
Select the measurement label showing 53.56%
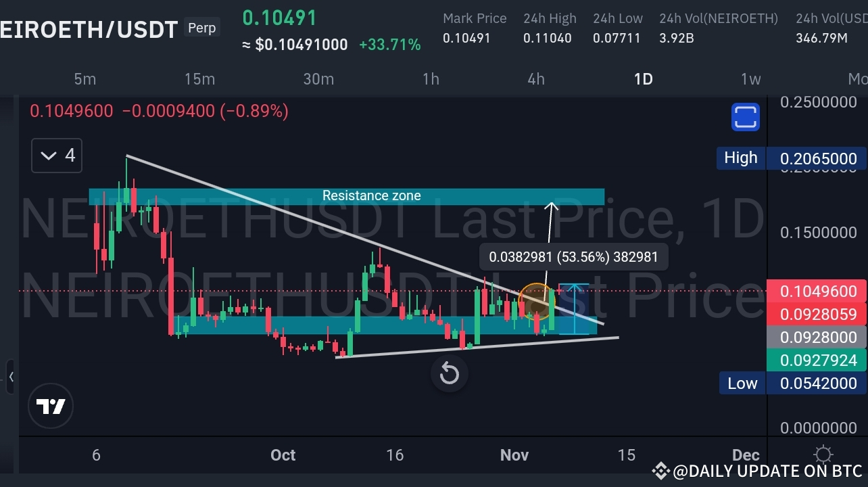(573, 257)
